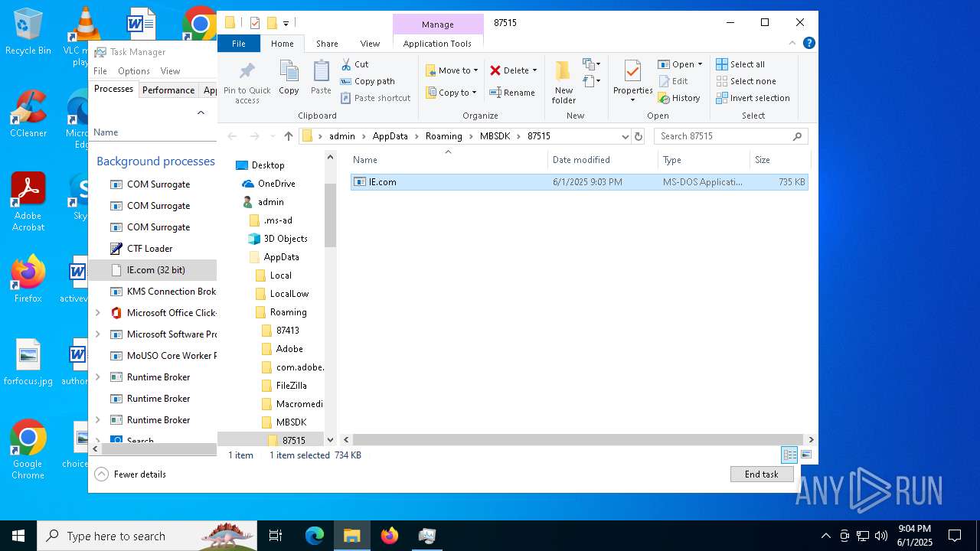
Task: Open CCleaner desktop shortcut
Action: (28, 113)
